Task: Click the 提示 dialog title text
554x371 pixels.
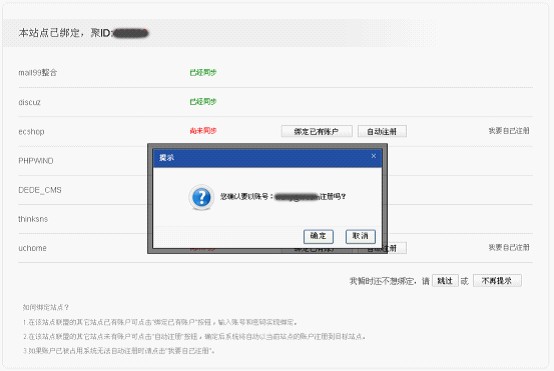Action: pos(166,158)
